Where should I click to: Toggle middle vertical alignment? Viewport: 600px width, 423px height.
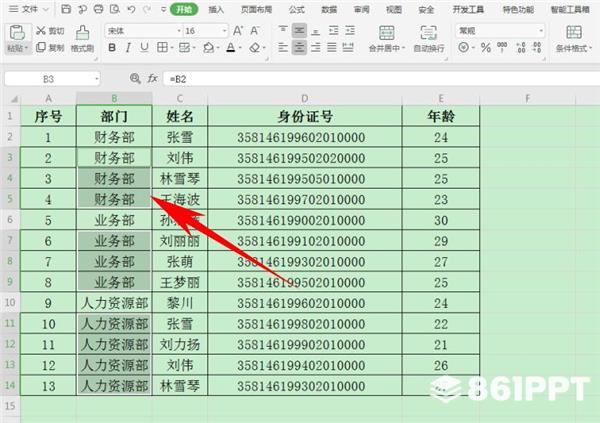tap(299, 30)
